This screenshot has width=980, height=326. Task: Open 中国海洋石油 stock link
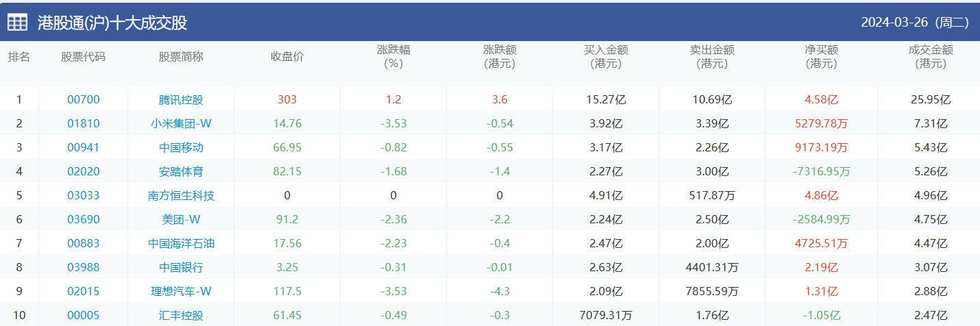(181, 243)
